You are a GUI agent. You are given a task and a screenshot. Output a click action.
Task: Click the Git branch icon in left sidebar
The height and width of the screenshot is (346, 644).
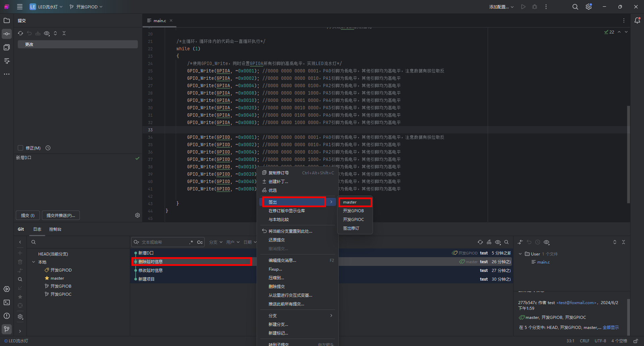7,329
